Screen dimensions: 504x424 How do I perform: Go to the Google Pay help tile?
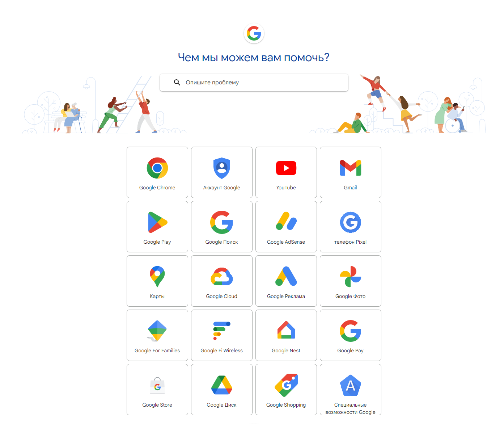click(x=351, y=335)
